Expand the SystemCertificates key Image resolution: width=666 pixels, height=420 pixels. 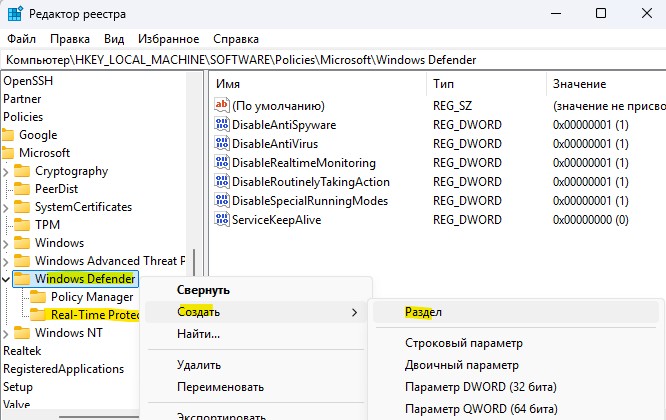pyautogui.click(x=6, y=208)
